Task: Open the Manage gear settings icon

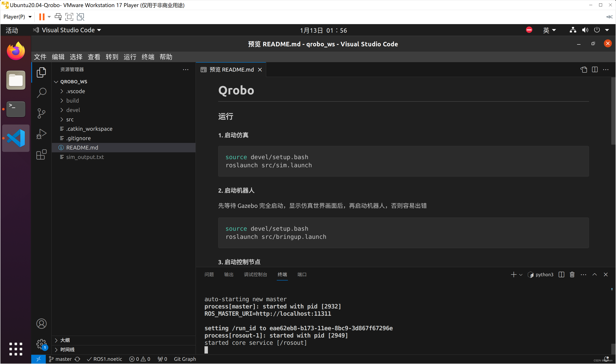Action: click(x=41, y=344)
